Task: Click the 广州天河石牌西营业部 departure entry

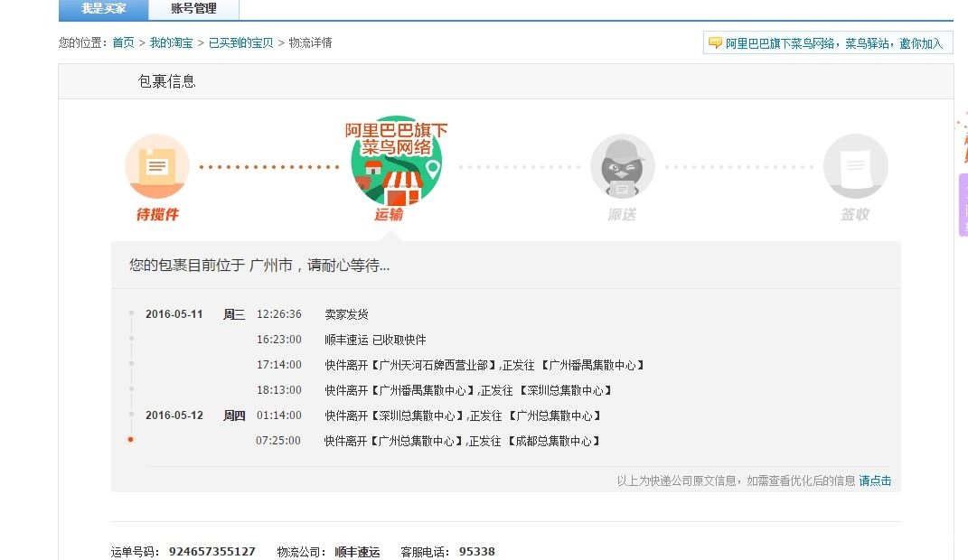Action: [x=484, y=365]
